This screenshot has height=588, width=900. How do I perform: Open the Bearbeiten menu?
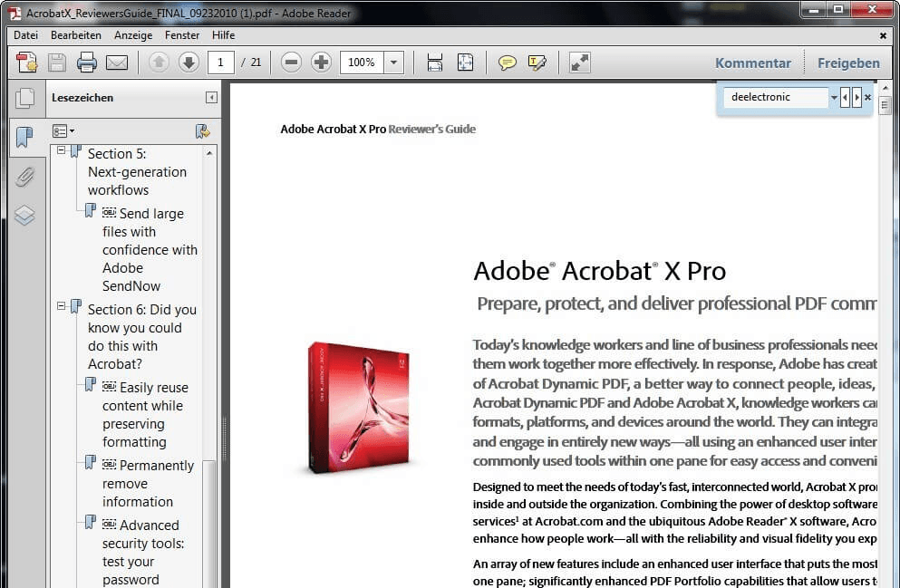[76, 35]
